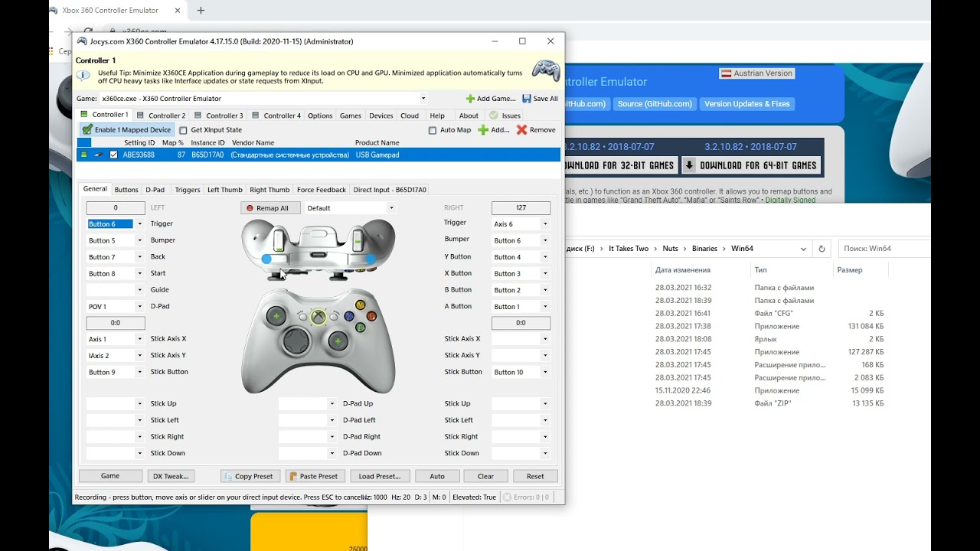Click the small Back button on controller image
The height and width of the screenshot is (551, 980).
[302, 316]
